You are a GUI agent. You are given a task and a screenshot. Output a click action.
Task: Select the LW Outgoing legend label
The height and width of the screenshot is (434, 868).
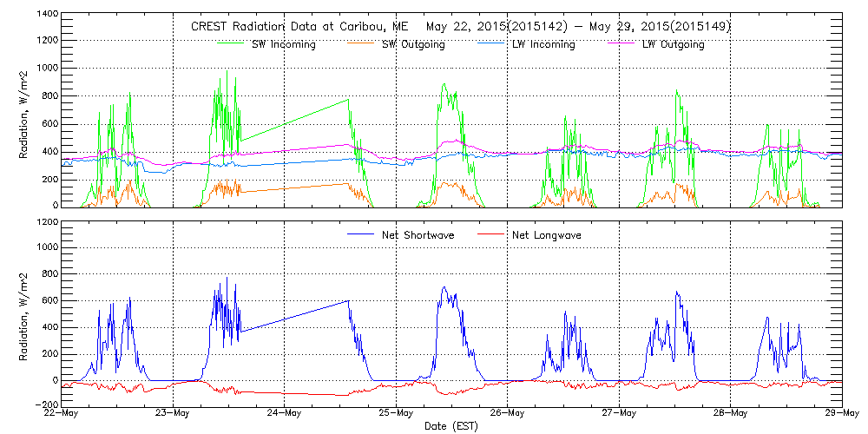tap(674, 44)
